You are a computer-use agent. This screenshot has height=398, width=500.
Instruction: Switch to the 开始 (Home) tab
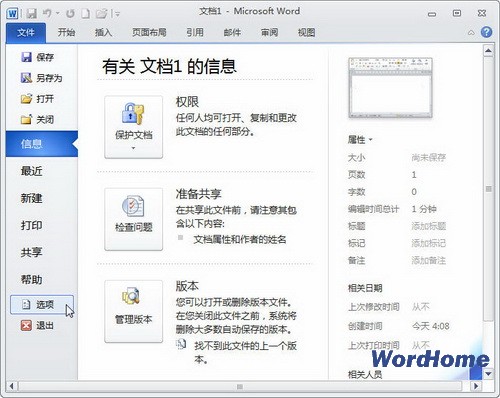coord(66,32)
